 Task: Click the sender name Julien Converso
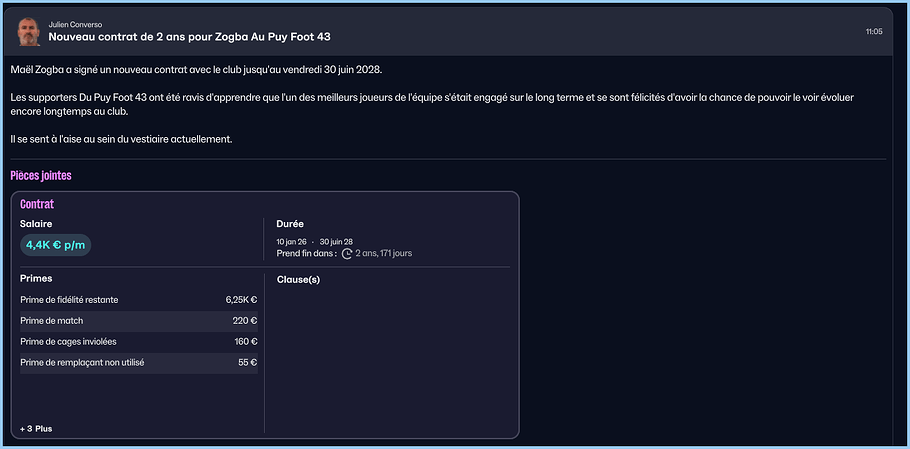[74, 24]
